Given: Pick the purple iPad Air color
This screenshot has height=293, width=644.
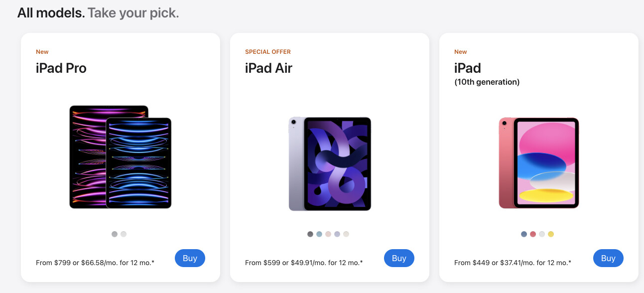Looking at the screenshot, I should tap(337, 234).
